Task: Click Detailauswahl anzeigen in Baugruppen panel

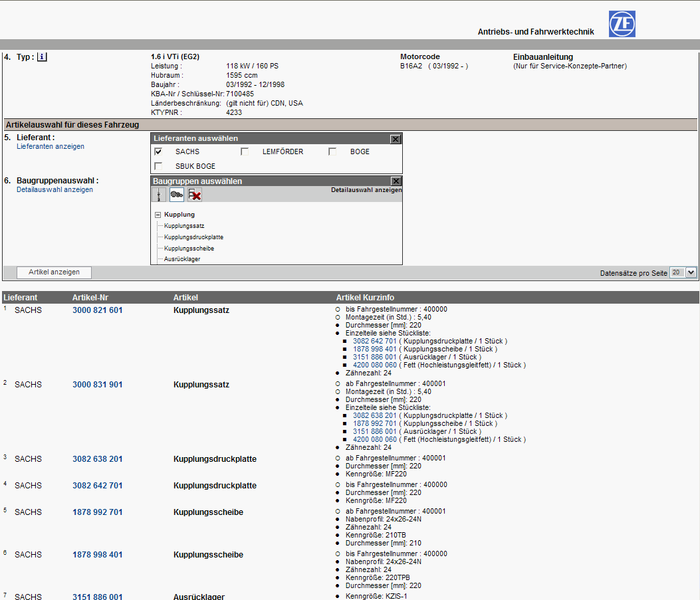Action: point(366,190)
